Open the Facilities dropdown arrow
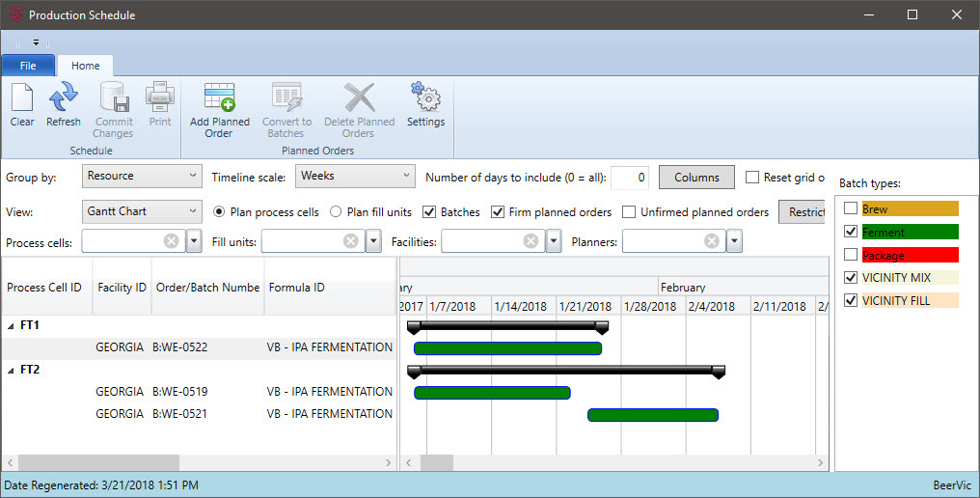This screenshot has width=980, height=498. 553,241
